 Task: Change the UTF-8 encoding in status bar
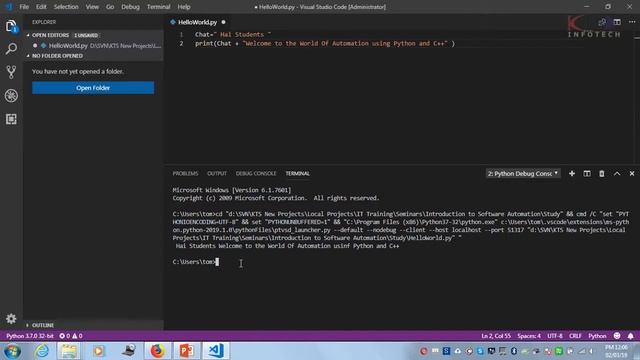pos(555,336)
